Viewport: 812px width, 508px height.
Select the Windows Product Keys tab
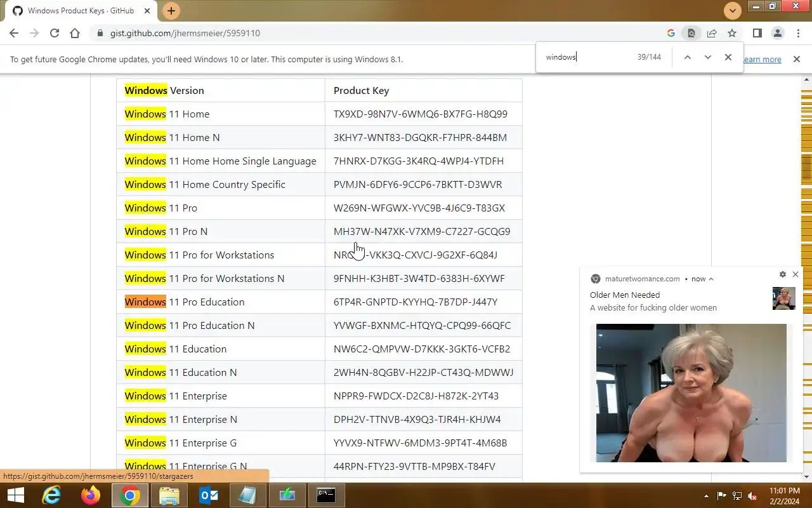click(81, 11)
